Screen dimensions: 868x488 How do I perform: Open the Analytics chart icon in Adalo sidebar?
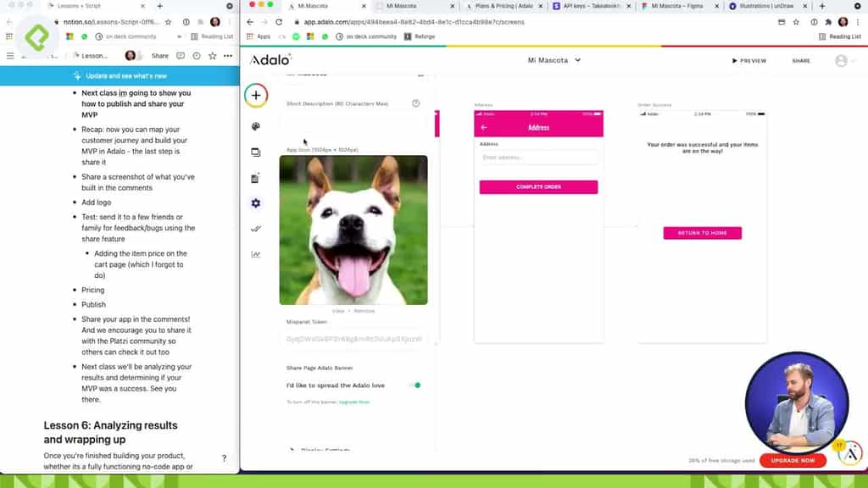coord(256,253)
